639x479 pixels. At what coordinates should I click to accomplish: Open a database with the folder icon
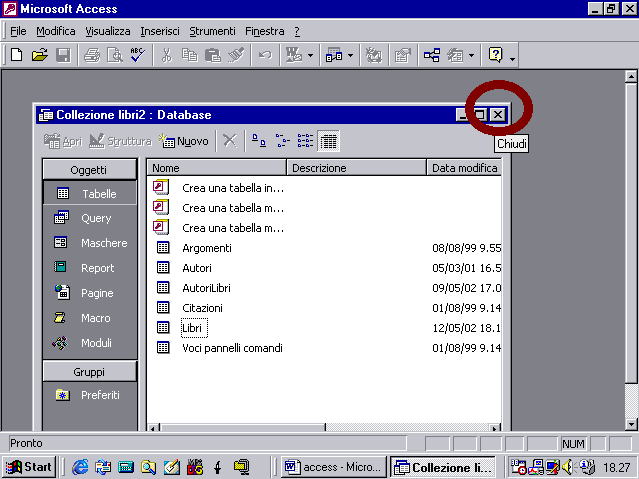point(40,55)
